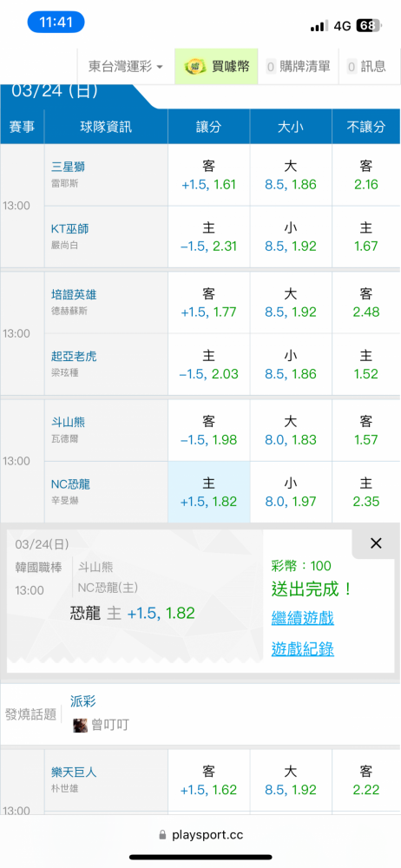The width and height of the screenshot is (401, 868).
Task: Select KT巫師 主 1.67 moneyline odds
Action: pyautogui.click(x=365, y=237)
